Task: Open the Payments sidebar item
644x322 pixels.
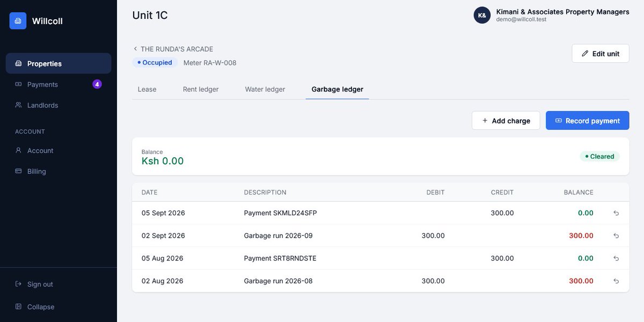Action: coord(58,84)
